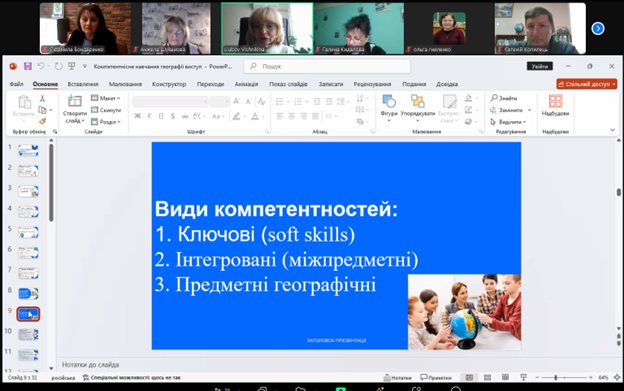Click the align text left icon

[280, 116]
